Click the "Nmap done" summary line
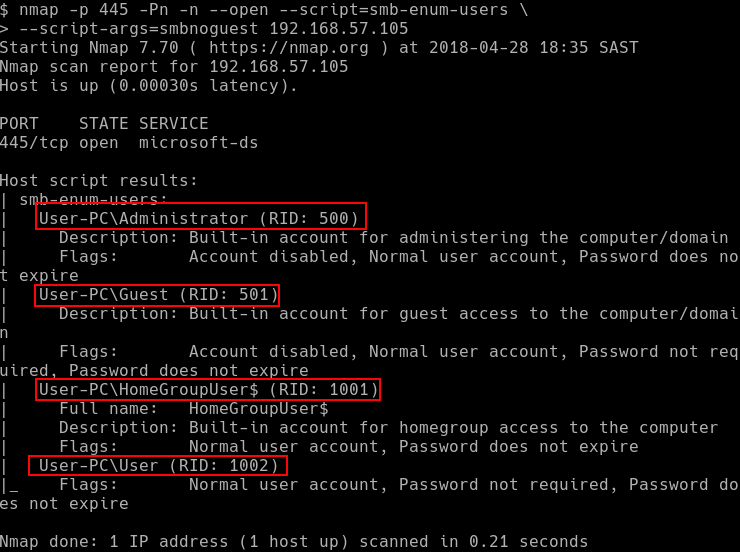The width and height of the screenshot is (740, 552). coord(294,542)
